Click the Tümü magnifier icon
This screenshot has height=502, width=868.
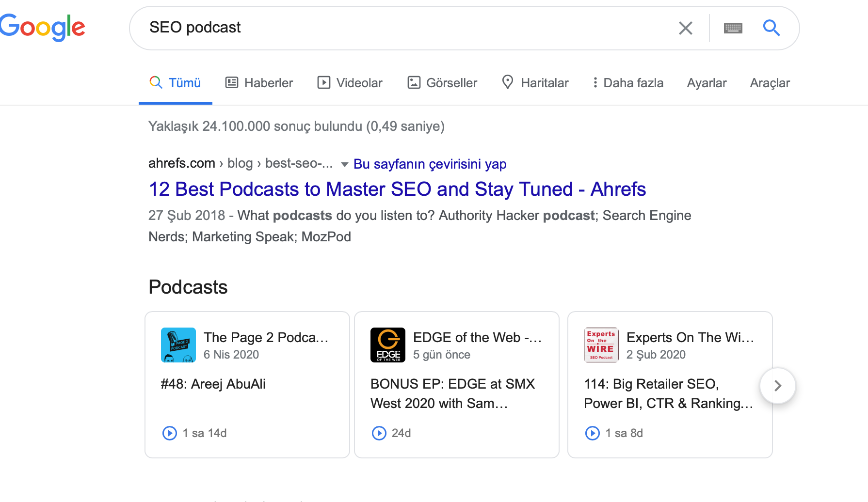coord(156,82)
